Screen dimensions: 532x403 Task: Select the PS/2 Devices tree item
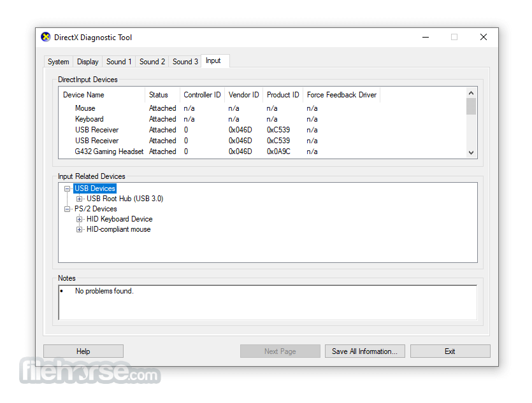click(x=96, y=209)
